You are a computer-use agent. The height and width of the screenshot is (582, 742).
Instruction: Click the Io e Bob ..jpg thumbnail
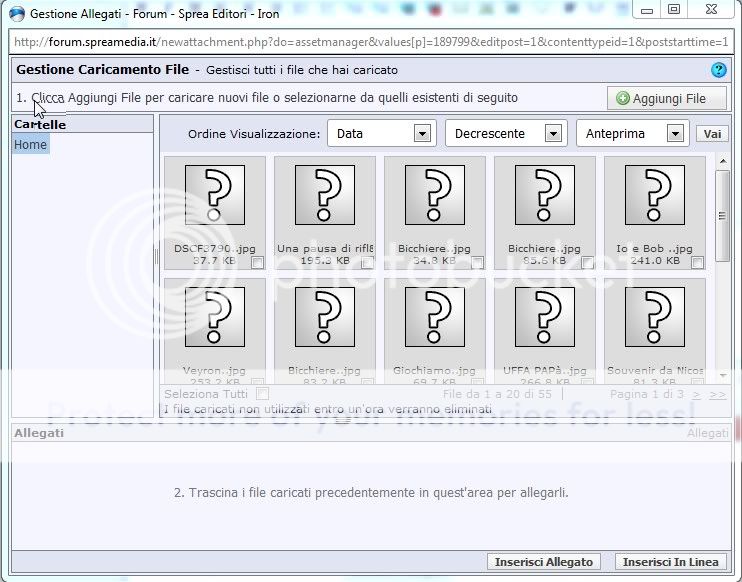654,196
